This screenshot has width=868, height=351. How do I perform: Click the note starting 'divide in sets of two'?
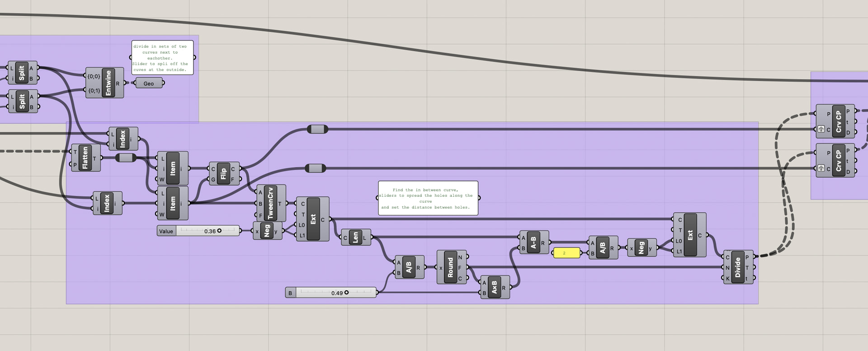[162, 57]
